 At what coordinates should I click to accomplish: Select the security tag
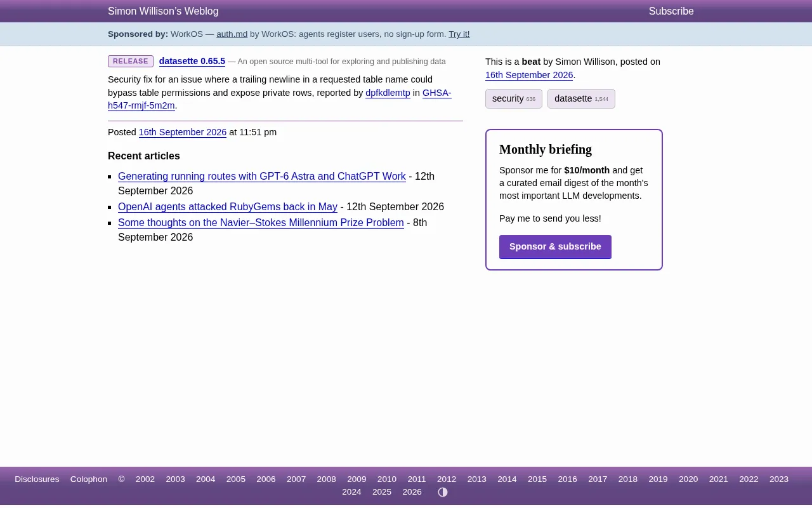pyautogui.click(x=514, y=98)
